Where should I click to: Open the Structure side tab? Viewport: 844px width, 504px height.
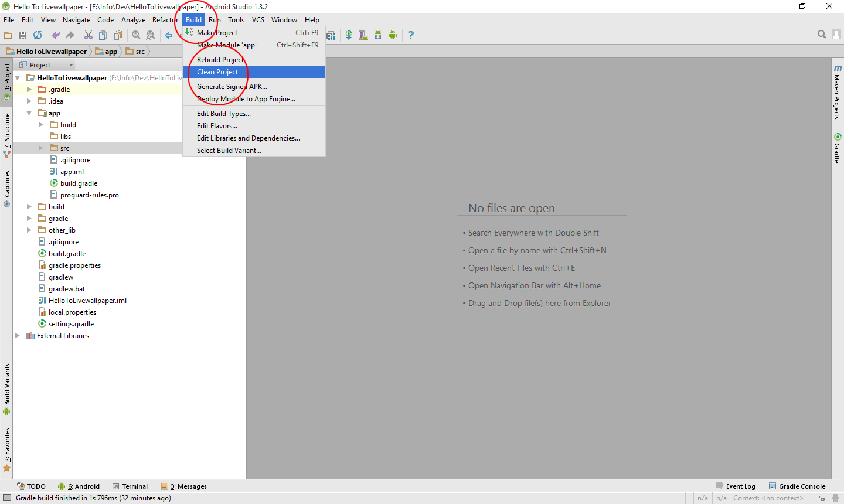pos(7,135)
